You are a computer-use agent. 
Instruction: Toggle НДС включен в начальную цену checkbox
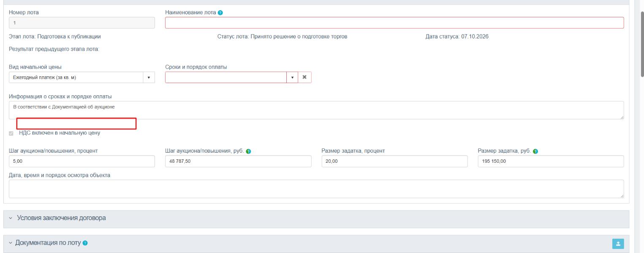pyautogui.click(x=11, y=133)
